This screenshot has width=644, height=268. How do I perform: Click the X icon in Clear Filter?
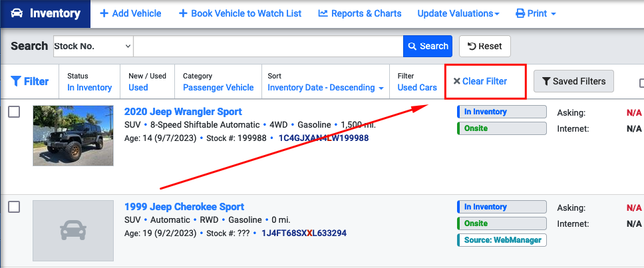pyautogui.click(x=456, y=81)
